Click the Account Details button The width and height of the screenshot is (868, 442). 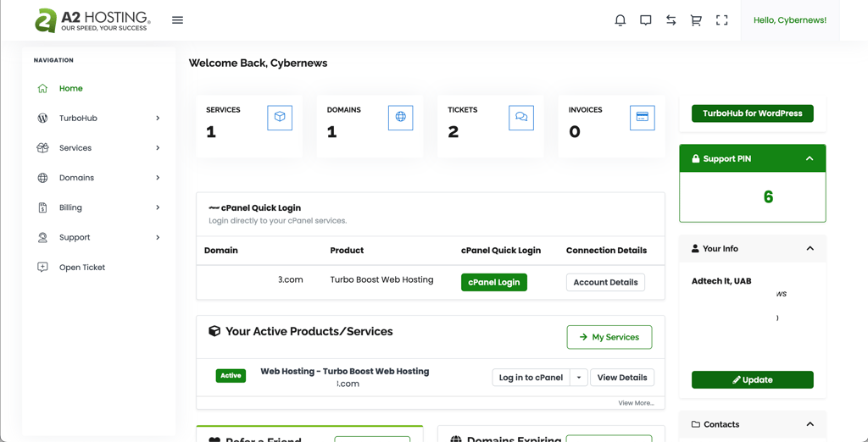(x=605, y=282)
